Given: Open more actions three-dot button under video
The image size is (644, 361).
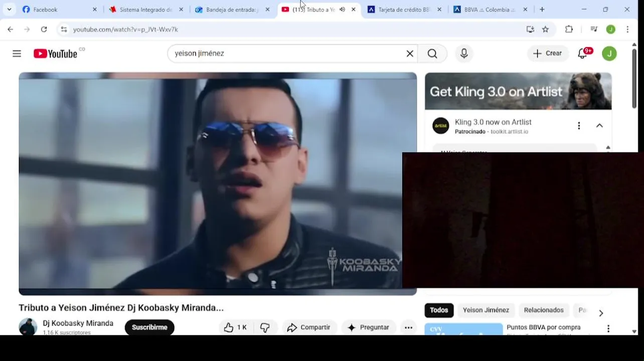Looking at the screenshot, I should click(x=408, y=327).
